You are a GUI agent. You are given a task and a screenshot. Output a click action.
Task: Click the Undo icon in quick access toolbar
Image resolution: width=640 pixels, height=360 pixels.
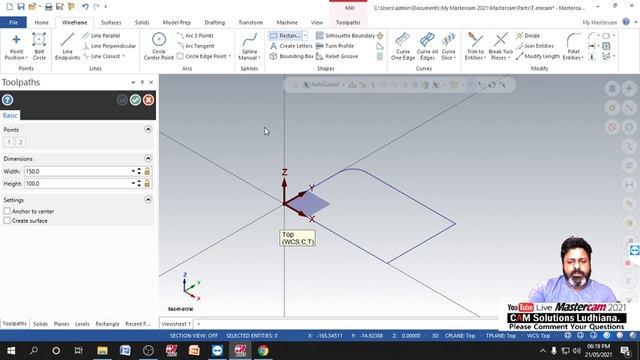click(85, 7)
